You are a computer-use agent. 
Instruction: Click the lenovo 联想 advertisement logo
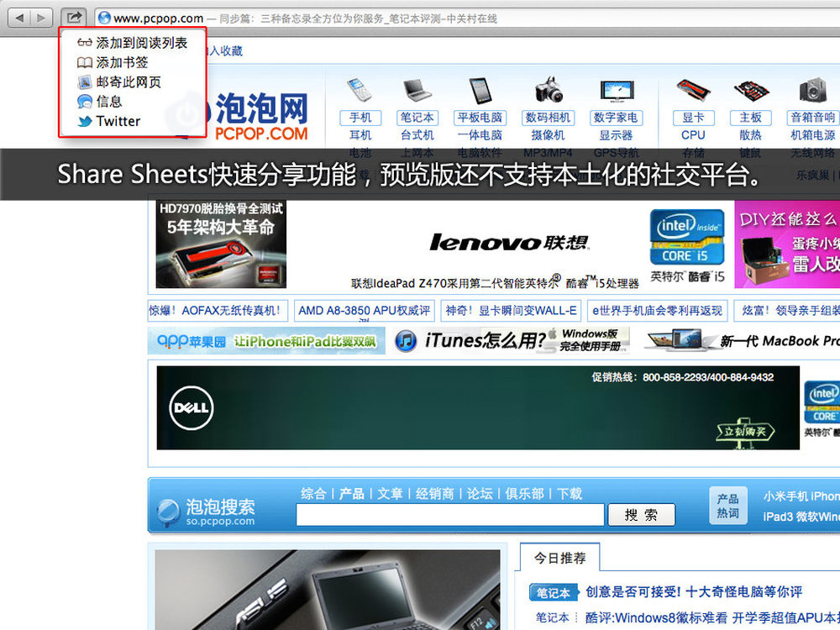click(509, 243)
